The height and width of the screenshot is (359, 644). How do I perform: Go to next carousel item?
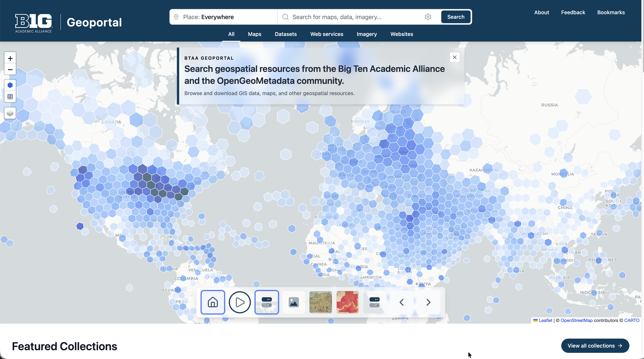pyautogui.click(x=428, y=302)
